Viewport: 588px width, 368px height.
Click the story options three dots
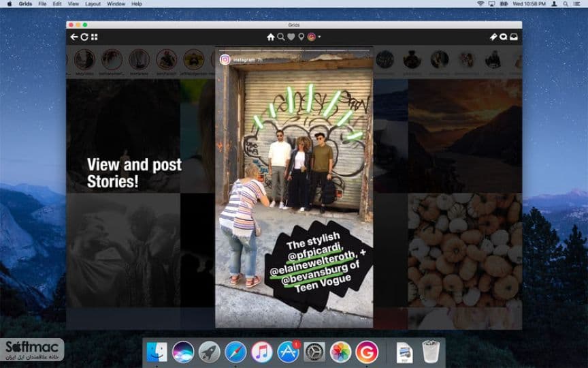click(363, 319)
